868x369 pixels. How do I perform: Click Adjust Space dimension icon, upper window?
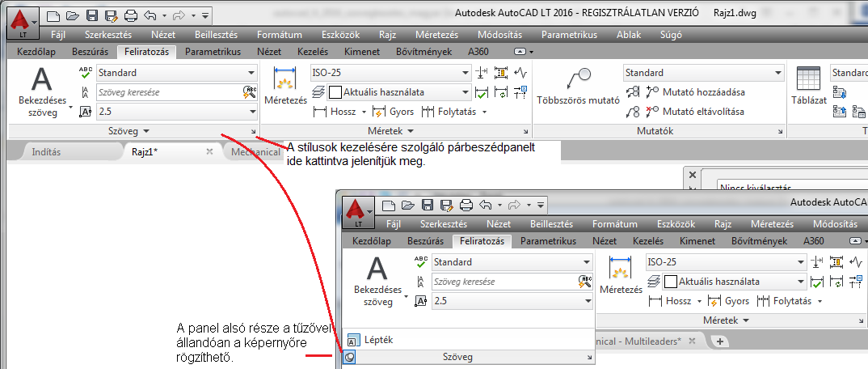point(501,73)
